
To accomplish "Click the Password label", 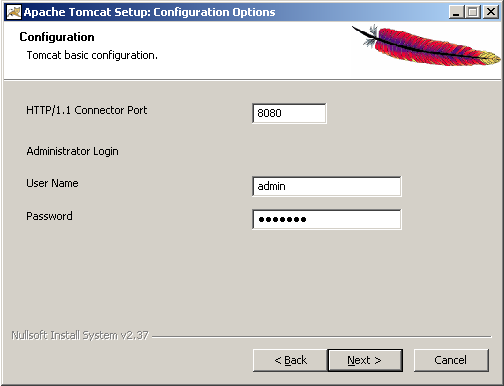I will pyautogui.click(x=49, y=216).
